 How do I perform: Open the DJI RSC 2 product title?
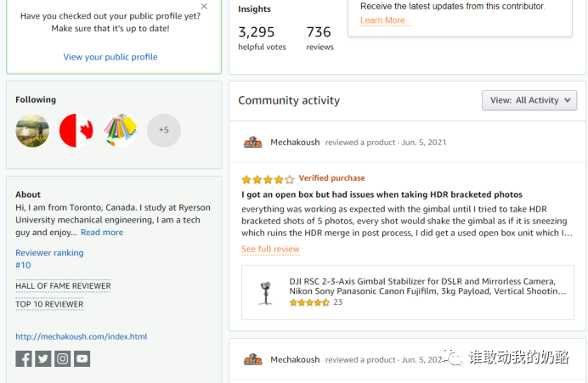pyautogui.click(x=422, y=286)
